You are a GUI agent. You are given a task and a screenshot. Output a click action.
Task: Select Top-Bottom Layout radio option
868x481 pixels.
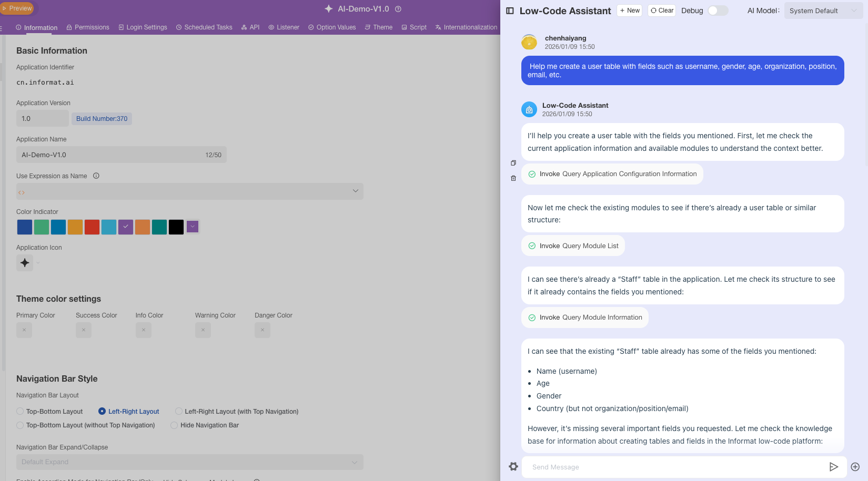pos(20,412)
